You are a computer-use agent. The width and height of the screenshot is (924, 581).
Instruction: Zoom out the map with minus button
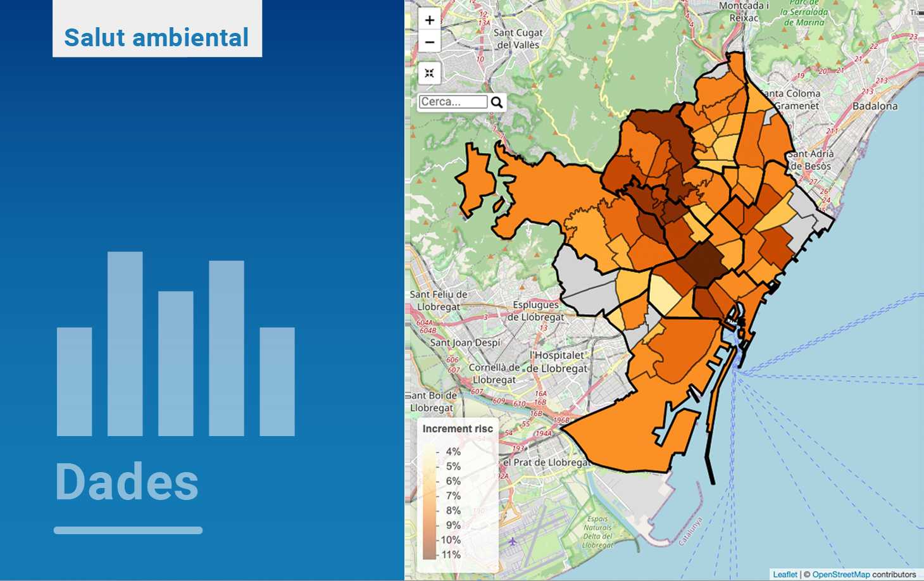pos(429,42)
